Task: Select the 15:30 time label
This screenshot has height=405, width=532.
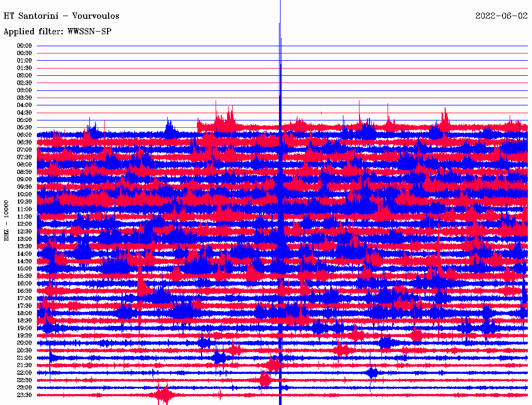Action: [x=24, y=276]
